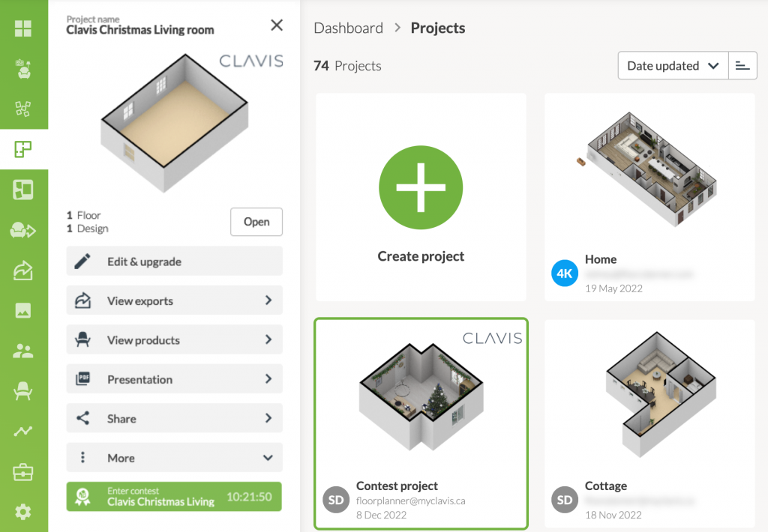768x532 pixels.
Task: Expand the More dropdown arrow
Action: [268, 458]
